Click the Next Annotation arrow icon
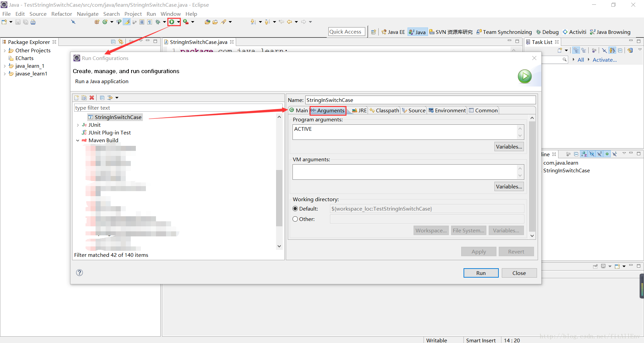 (x=253, y=22)
